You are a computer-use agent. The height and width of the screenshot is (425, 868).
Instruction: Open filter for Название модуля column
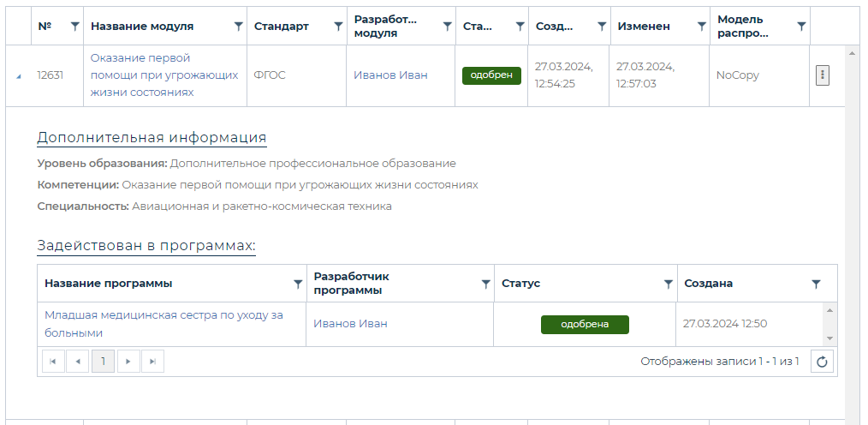238,27
